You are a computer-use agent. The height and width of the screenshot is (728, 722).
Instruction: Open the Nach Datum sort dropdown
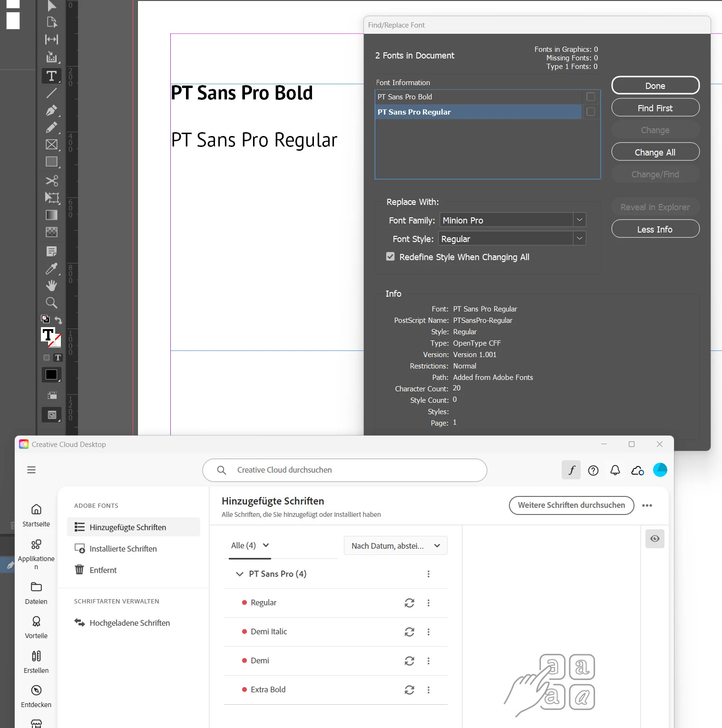tap(396, 546)
